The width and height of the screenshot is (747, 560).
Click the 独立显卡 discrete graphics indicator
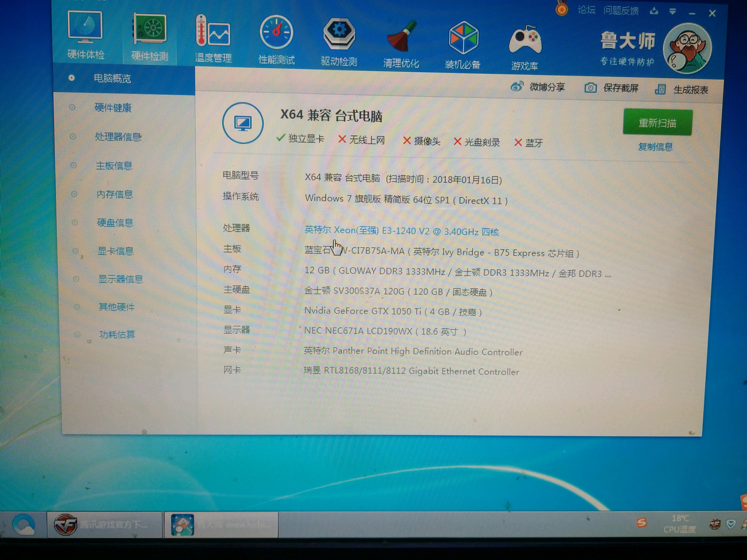pyautogui.click(x=300, y=138)
